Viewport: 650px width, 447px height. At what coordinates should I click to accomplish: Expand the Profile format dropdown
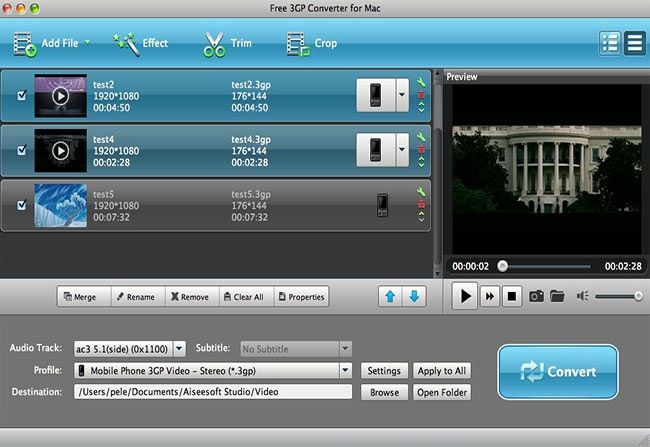(346, 370)
